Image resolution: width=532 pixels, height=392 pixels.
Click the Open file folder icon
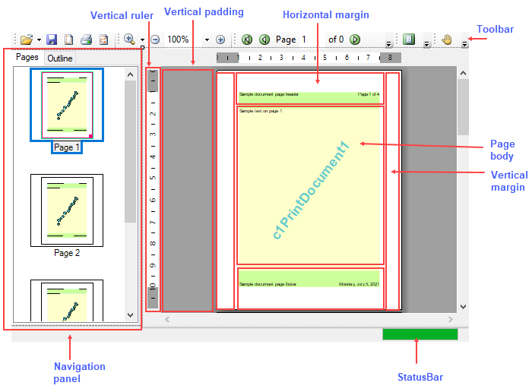point(27,40)
